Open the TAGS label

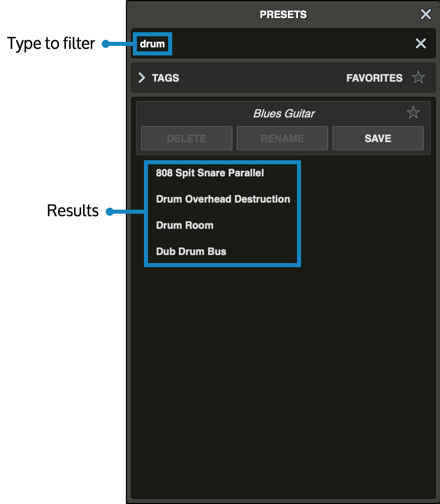point(166,78)
